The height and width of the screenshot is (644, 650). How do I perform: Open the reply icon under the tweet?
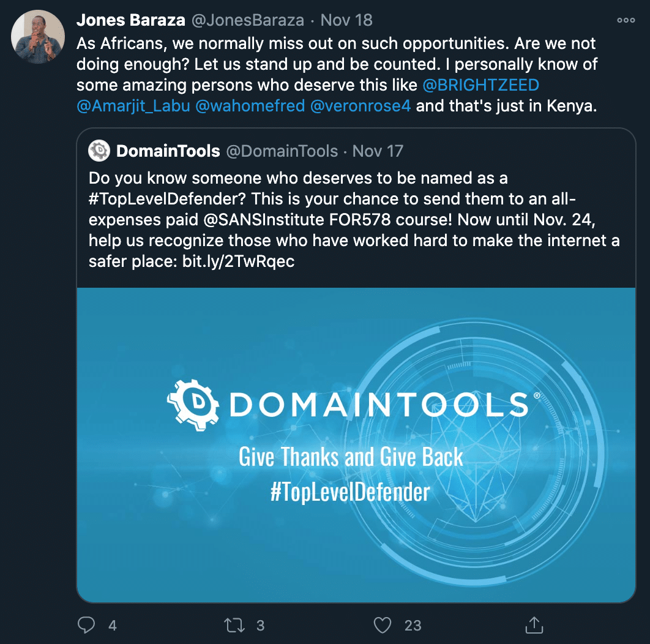click(x=86, y=625)
